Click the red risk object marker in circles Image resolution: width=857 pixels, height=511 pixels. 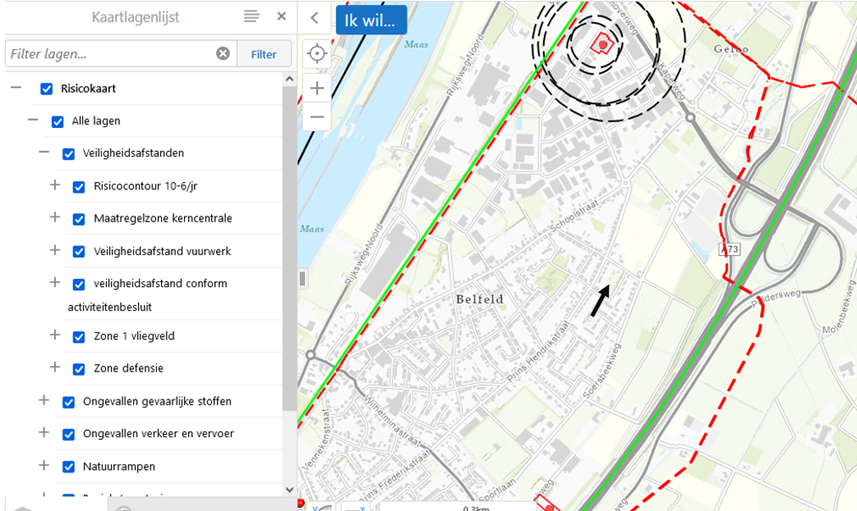pos(602,45)
